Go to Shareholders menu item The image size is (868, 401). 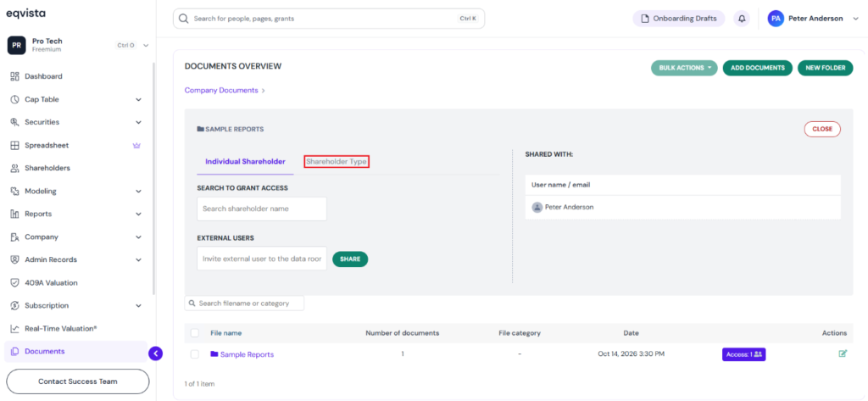click(x=47, y=169)
